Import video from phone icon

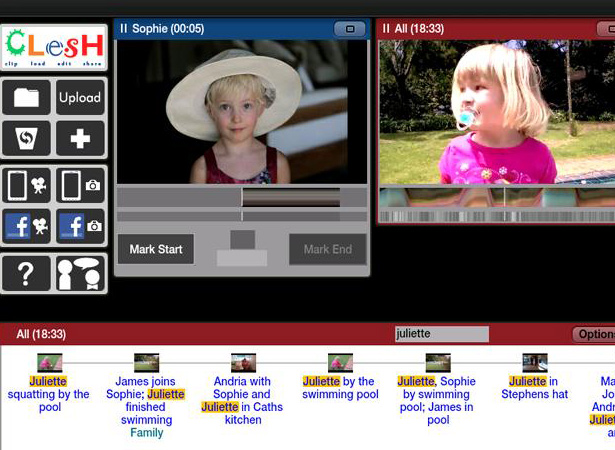(x=26, y=186)
